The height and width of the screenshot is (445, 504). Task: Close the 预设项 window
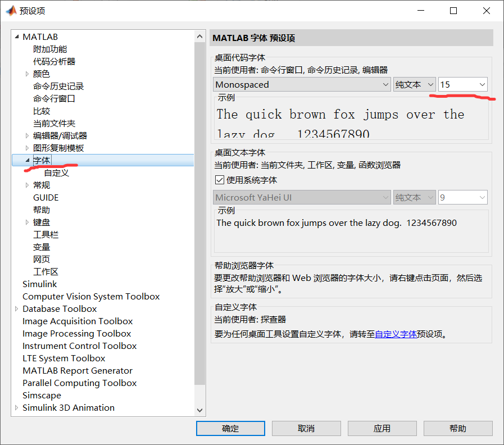(487, 11)
